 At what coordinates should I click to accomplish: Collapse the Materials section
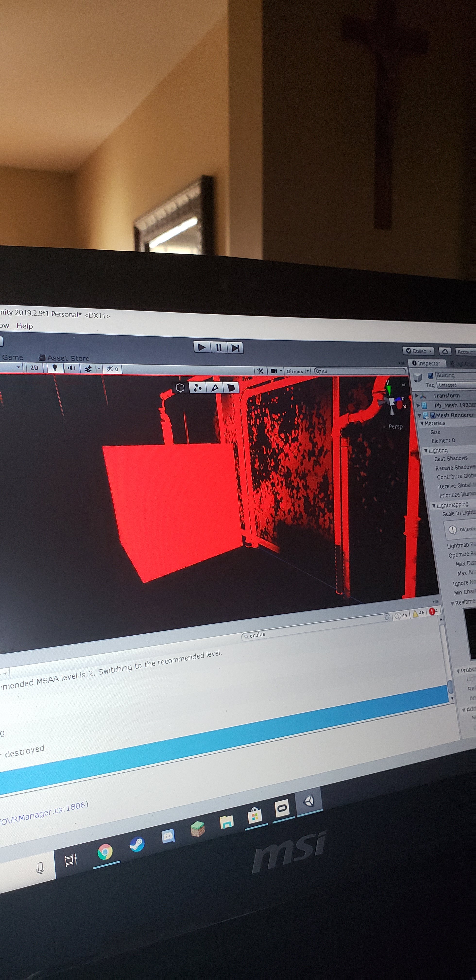pyautogui.click(x=422, y=423)
